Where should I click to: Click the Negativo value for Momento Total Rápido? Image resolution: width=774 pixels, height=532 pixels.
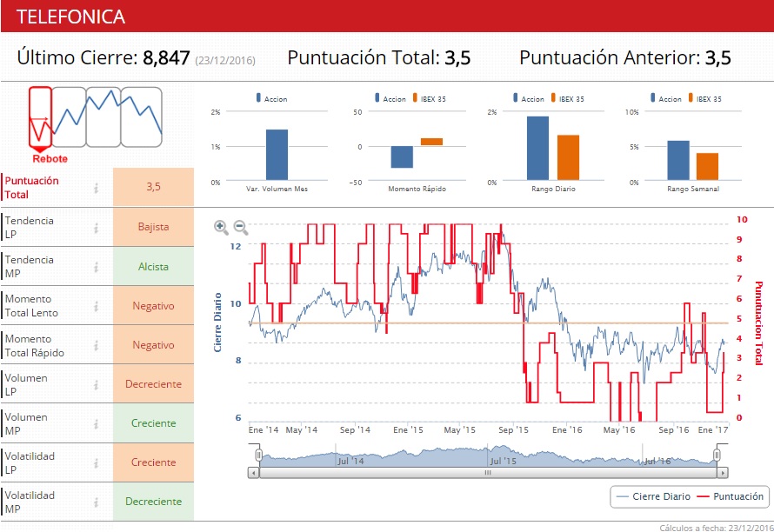pyautogui.click(x=154, y=345)
